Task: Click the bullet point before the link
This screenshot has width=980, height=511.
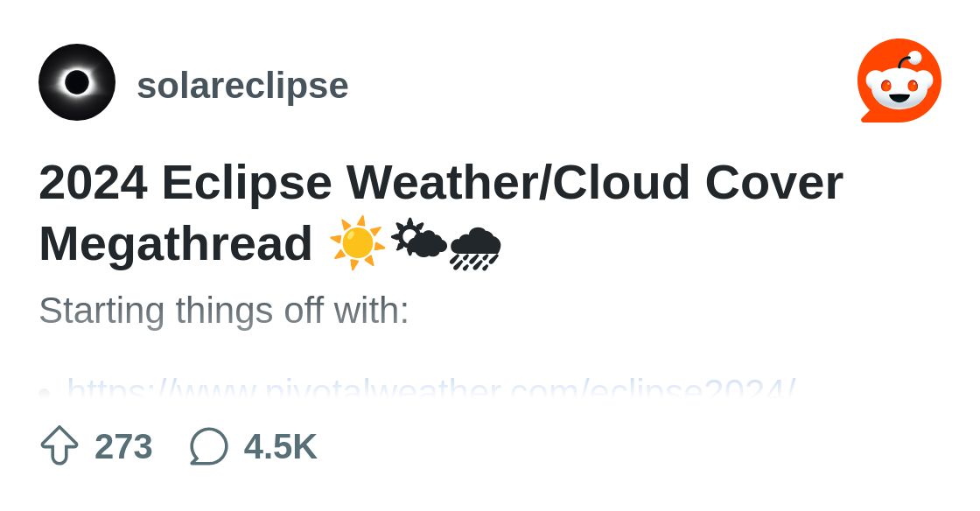Action: (x=45, y=392)
